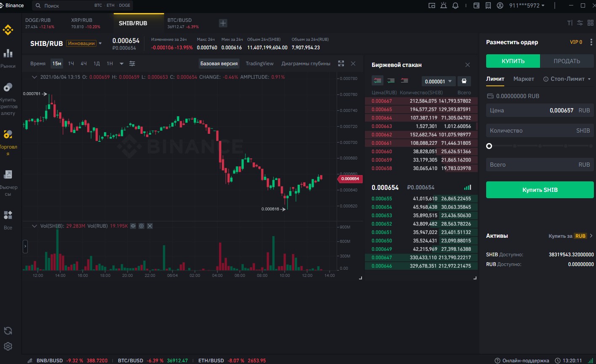This screenshot has height=364, width=596.
Task: Open the grid layout icon
Action: (x=591, y=23)
